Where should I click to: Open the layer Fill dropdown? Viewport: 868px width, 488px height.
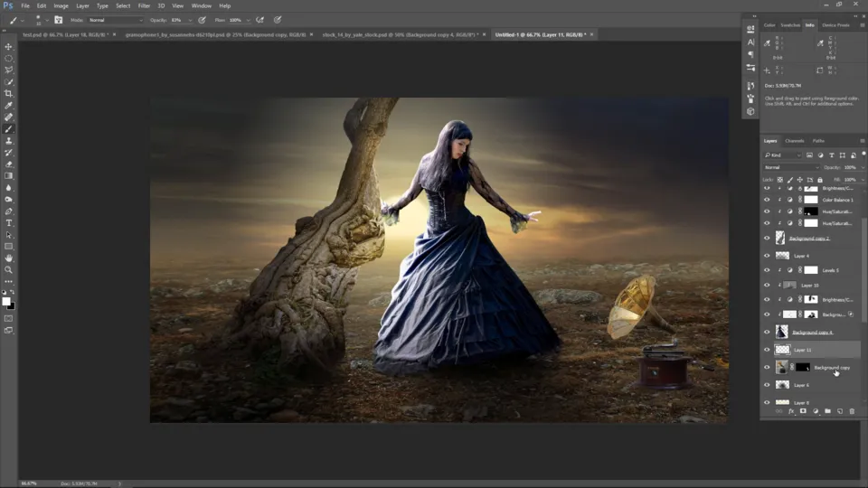pyautogui.click(x=863, y=180)
